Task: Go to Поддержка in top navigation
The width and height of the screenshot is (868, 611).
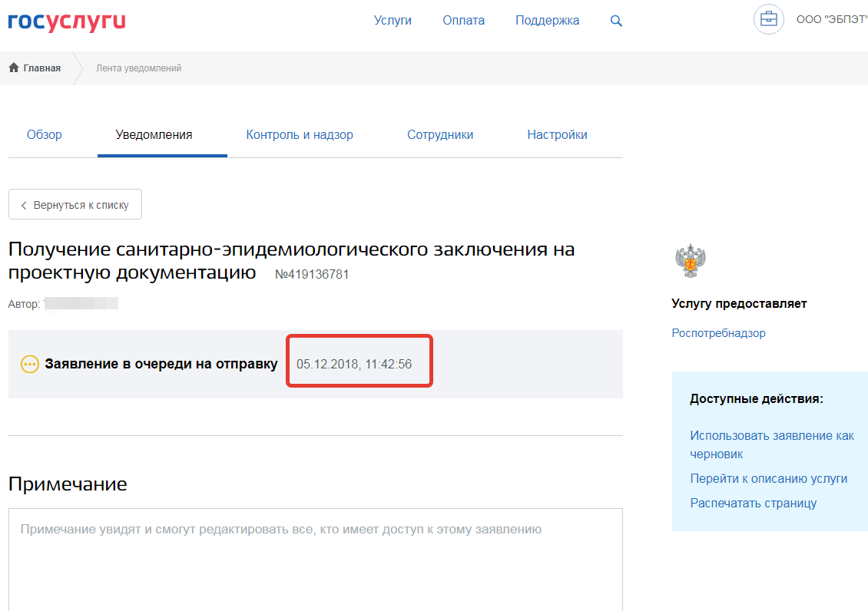Action: tap(547, 21)
